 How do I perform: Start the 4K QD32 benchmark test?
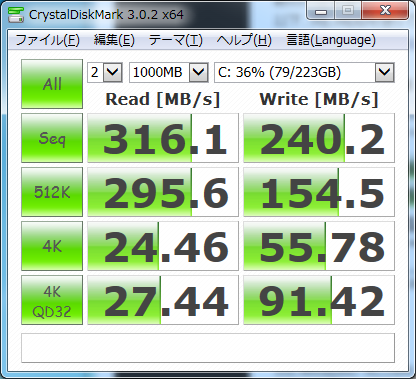(x=52, y=300)
